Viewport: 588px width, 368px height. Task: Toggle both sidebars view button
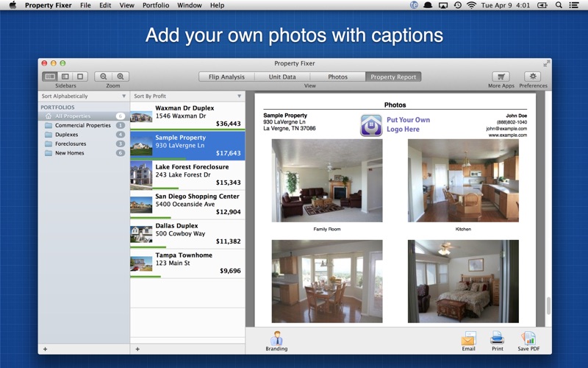pos(50,77)
